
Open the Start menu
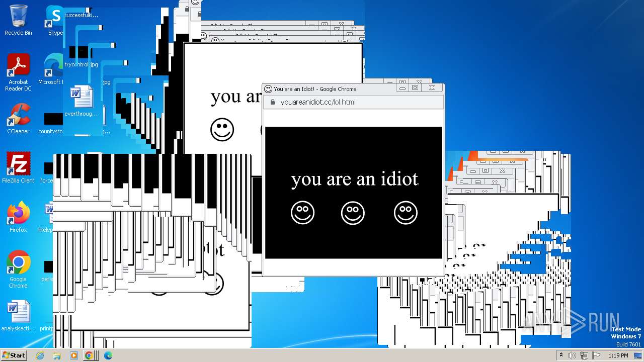(14, 355)
